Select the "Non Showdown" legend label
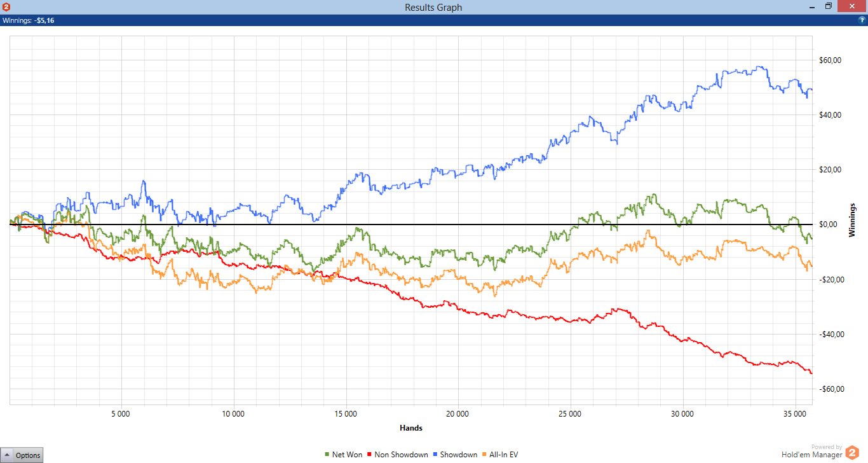868x463 pixels. [402, 455]
